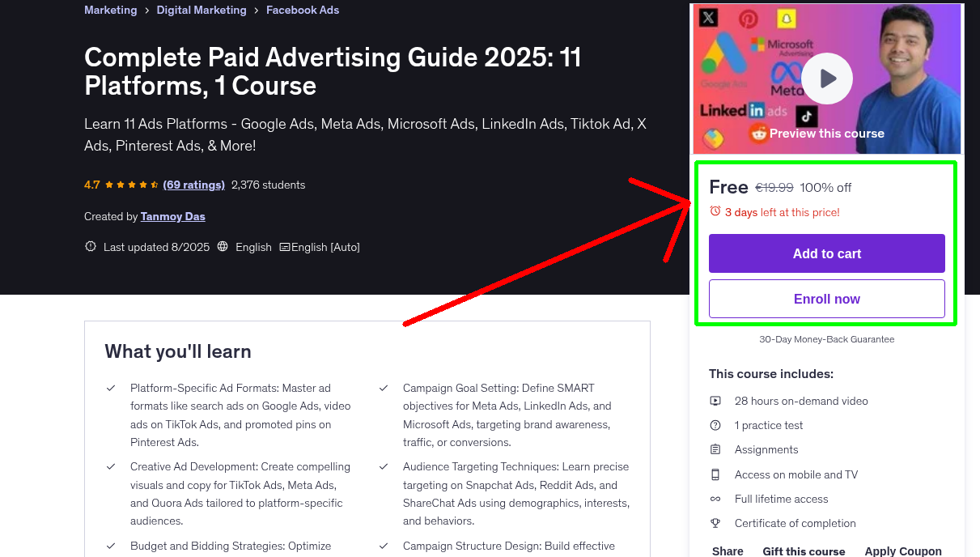
Task: Play the course preview video
Action: (827, 79)
